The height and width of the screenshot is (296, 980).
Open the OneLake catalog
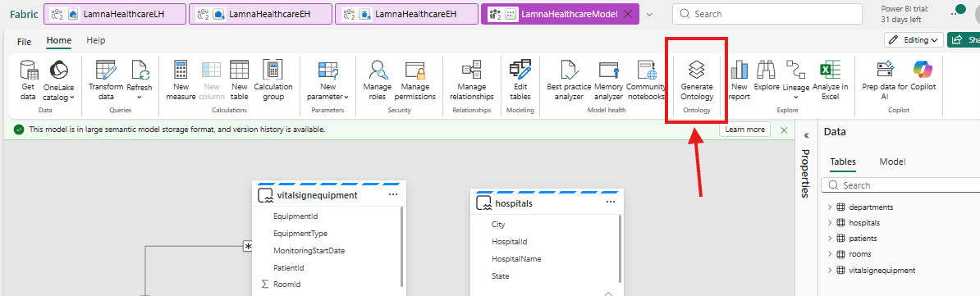pos(59,80)
